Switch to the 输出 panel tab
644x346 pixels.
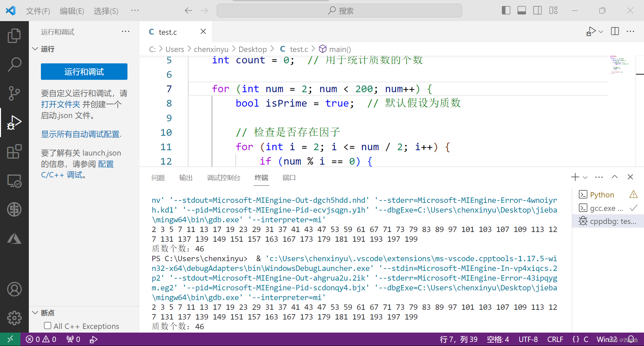pyautogui.click(x=186, y=178)
